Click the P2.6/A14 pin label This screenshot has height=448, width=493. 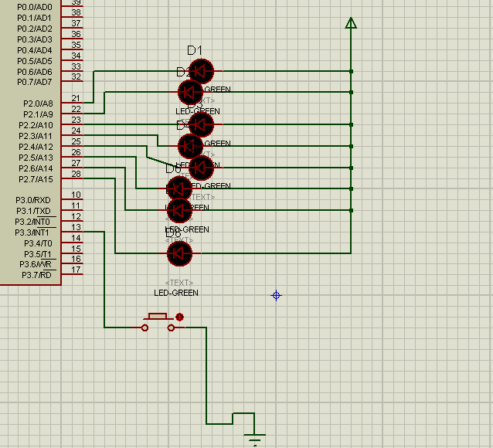pyautogui.click(x=36, y=168)
